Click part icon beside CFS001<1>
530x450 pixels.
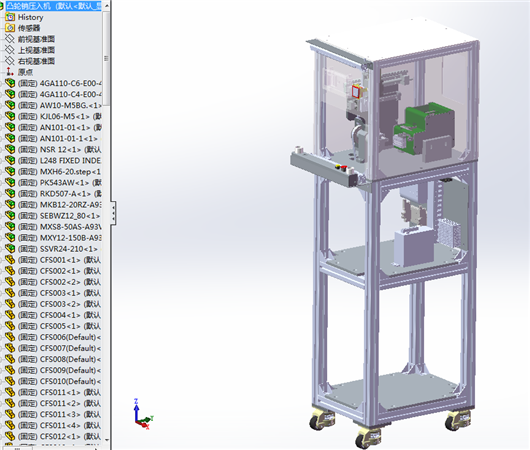tap(10, 260)
